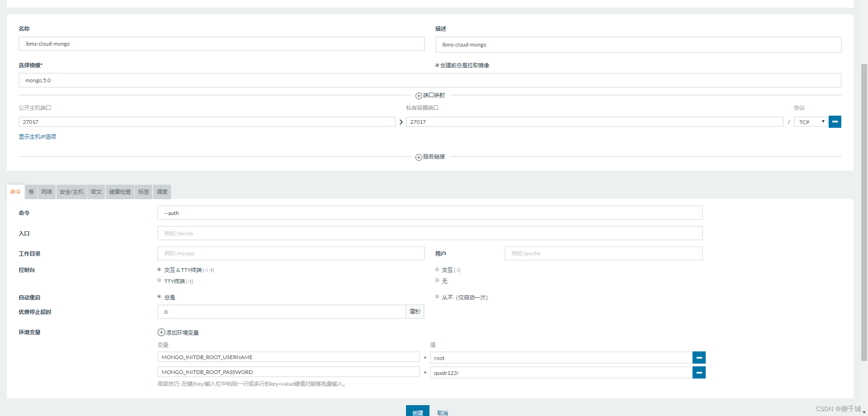868x416 pixels.
Task: Click the value field containing root
Action: [x=561, y=358]
